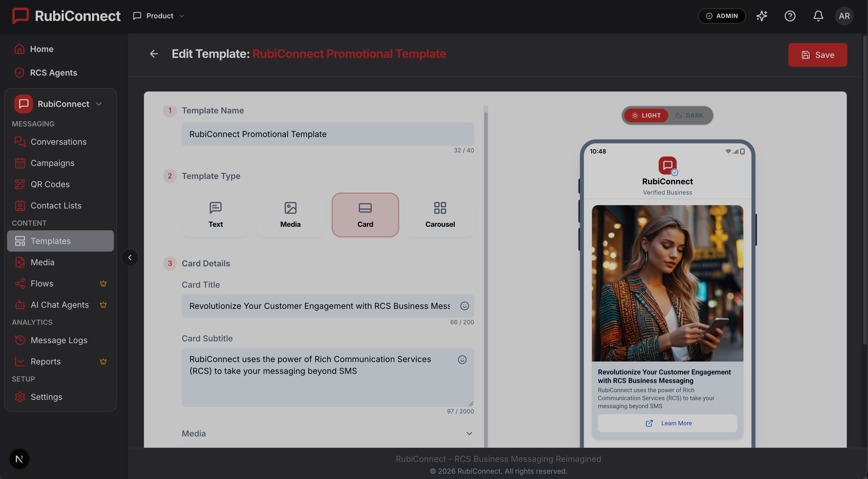Click the RubiConnect logo icon in header
The image size is (868, 479).
point(20,16)
